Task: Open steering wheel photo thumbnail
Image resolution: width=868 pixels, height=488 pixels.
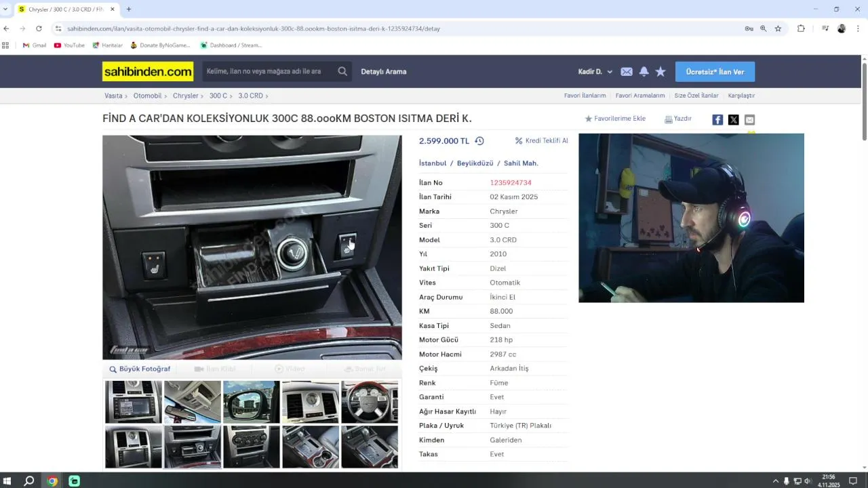Action: click(370, 402)
